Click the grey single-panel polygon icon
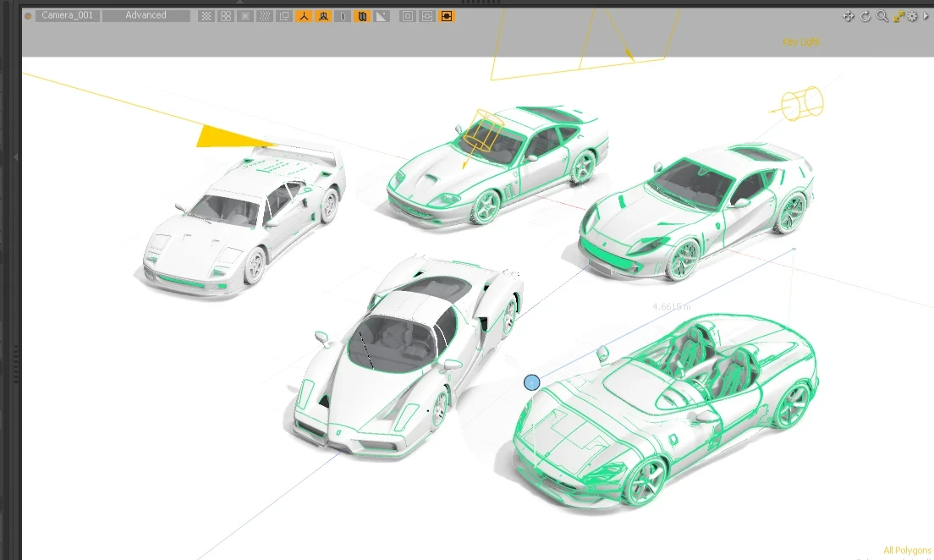The height and width of the screenshot is (560, 934). point(343,16)
